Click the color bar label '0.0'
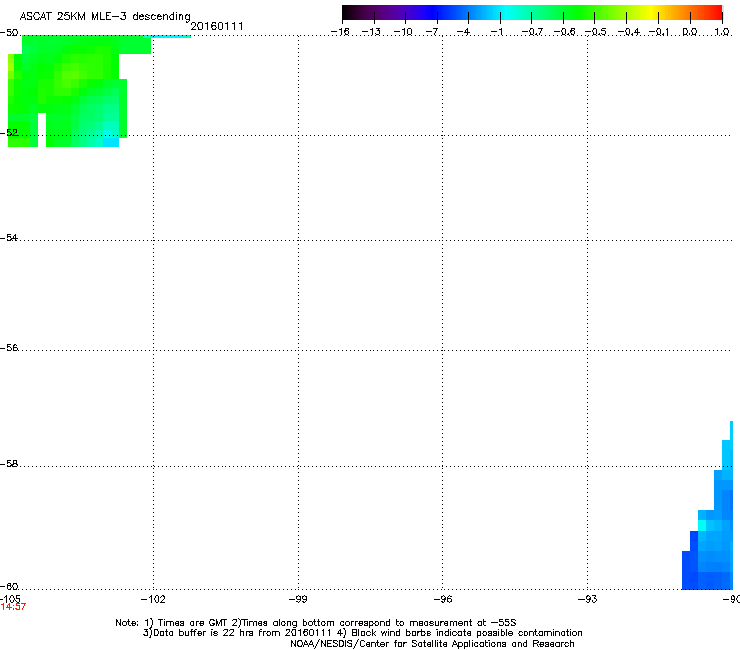 tap(690, 32)
